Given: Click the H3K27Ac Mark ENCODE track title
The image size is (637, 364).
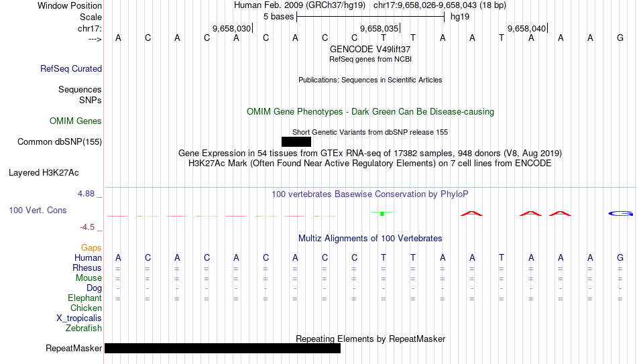Looking at the screenshot, I should click(370, 164).
